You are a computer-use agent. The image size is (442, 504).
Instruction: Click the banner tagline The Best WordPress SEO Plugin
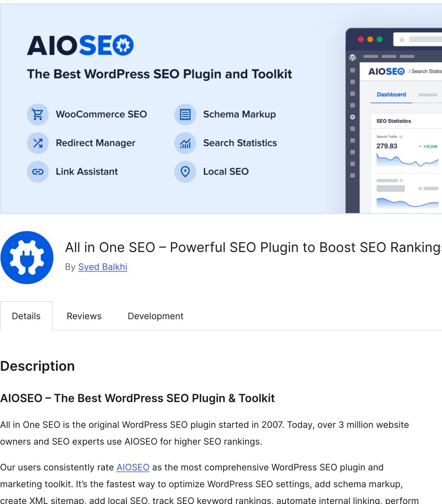coord(159,74)
